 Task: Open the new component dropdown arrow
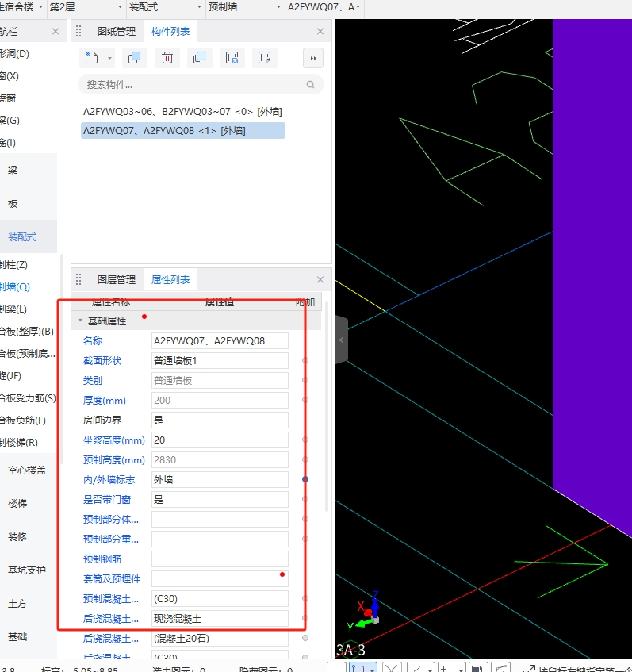coord(109,58)
